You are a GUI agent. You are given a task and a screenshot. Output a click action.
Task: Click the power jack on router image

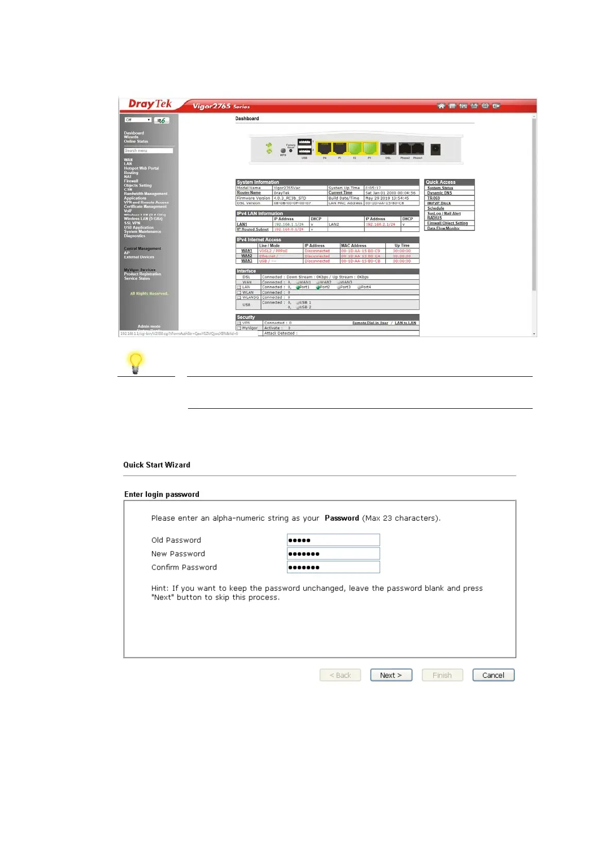point(435,149)
